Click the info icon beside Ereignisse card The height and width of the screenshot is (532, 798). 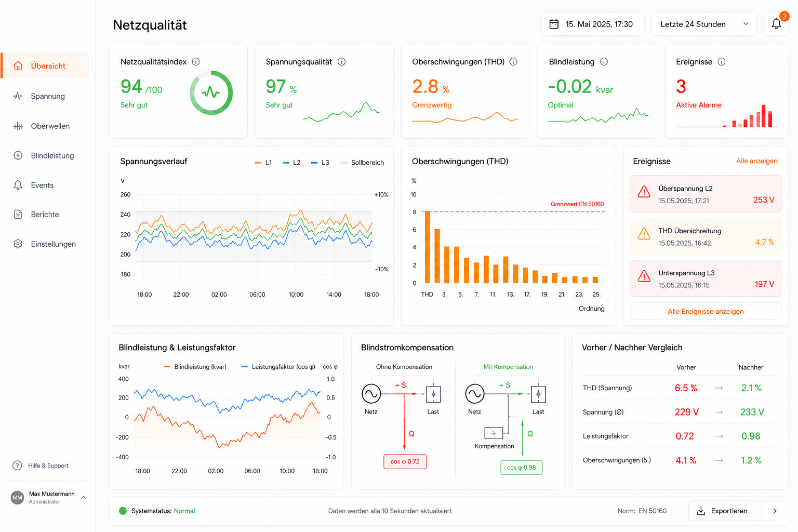coord(722,62)
